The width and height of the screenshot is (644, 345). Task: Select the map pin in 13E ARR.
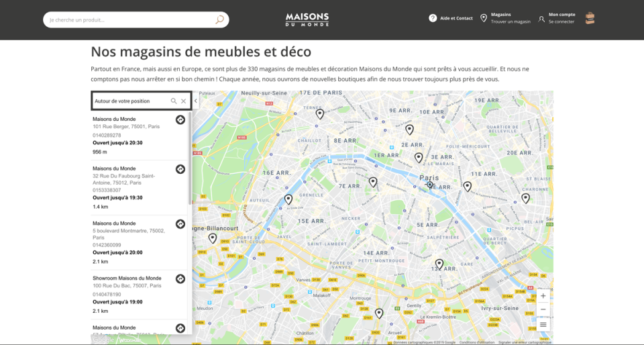point(439,264)
